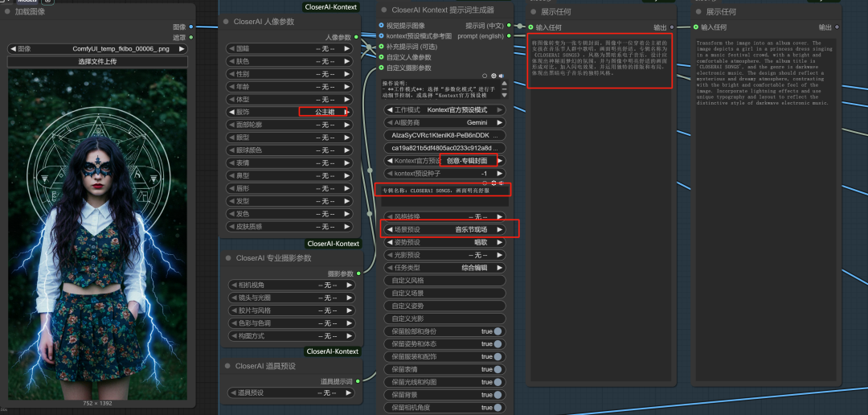Open the 性别 dropdown
868x415 pixels.
pos(289,74)
